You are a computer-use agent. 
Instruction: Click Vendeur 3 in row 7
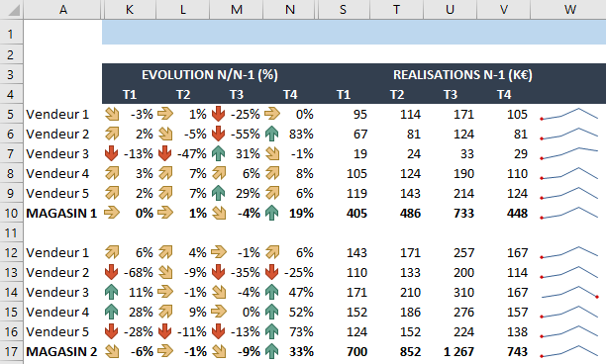point(57,153)
